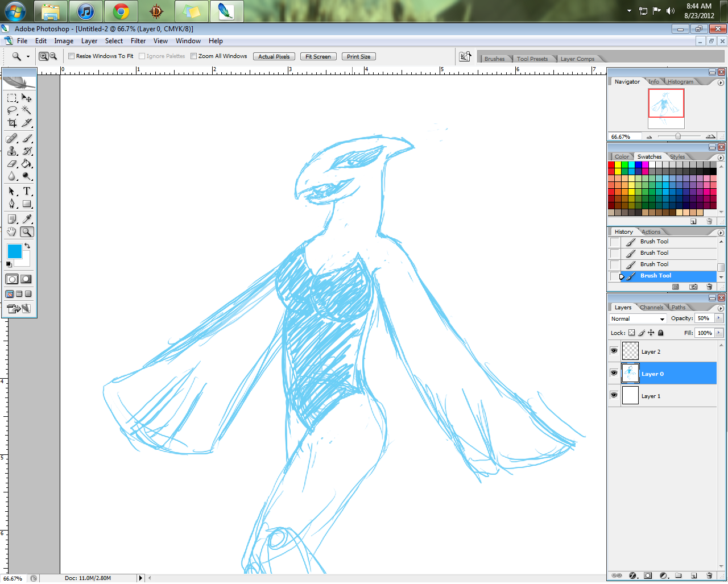Select the Horizontal Type tool
The height and width of the screenshot is (584, 728).
(27, 192)
